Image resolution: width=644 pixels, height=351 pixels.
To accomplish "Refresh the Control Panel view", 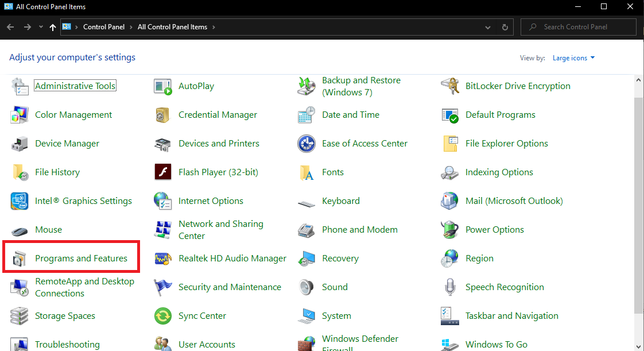I will tap(505, 27).
